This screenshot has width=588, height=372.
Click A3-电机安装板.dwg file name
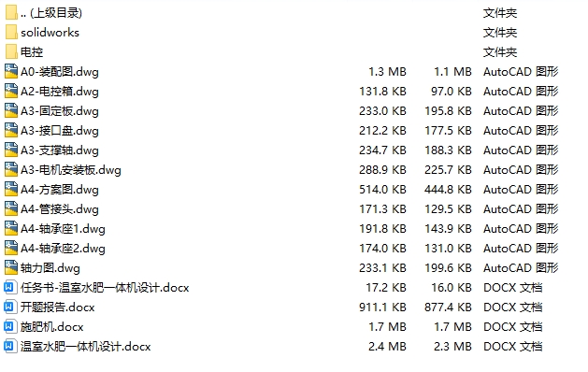click(x=71, y=170)
